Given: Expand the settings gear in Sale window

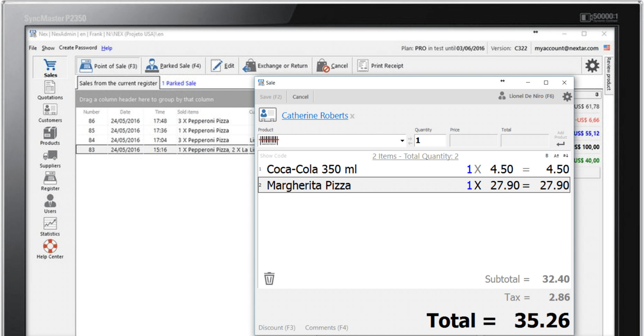Looking at the screenshot, I should [566, 97].
